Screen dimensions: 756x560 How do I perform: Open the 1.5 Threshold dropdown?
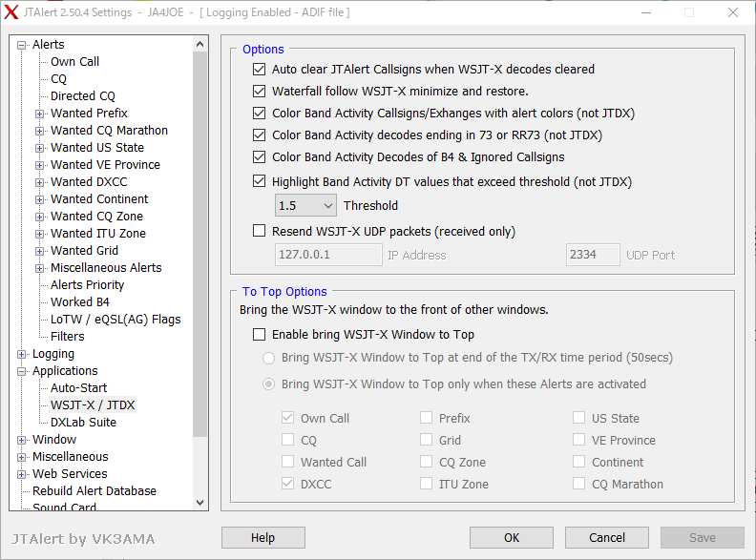point(305,206)
